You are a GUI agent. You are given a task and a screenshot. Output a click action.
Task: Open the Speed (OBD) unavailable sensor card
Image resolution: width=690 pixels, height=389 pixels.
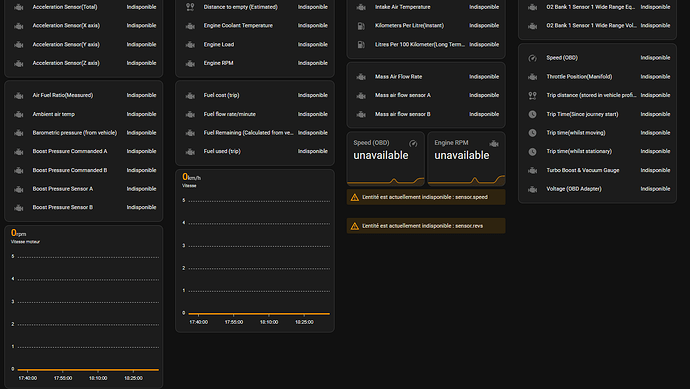click(385, 158)
